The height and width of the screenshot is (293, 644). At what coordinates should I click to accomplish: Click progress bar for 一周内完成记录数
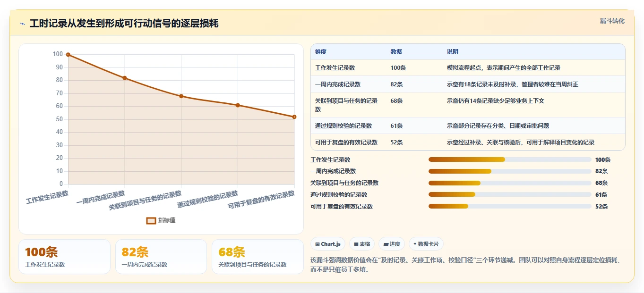(510, 171)
